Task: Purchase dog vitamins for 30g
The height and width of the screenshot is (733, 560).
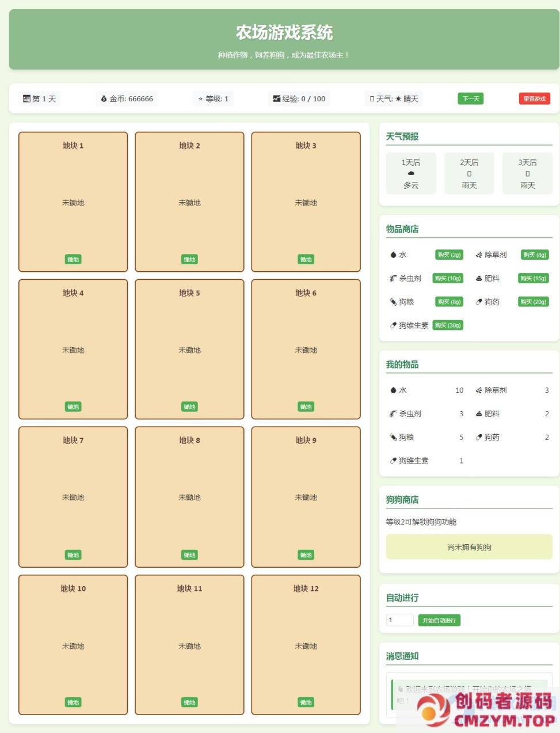Action: point(448,325)
